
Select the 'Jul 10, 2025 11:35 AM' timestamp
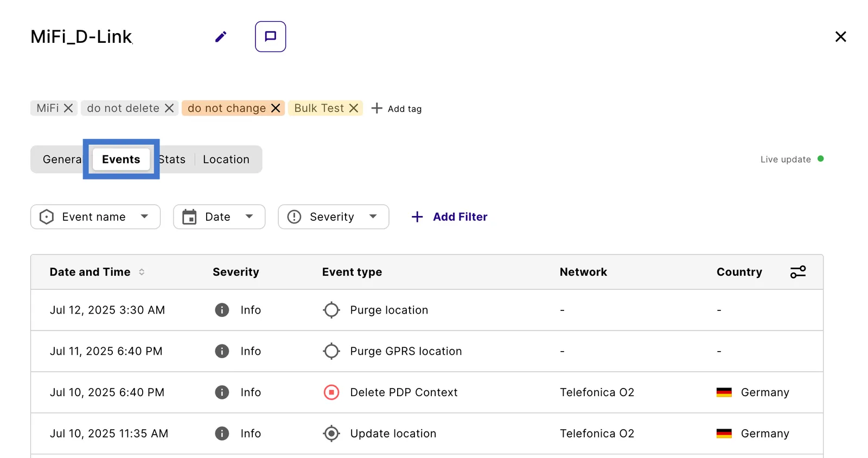109,434
